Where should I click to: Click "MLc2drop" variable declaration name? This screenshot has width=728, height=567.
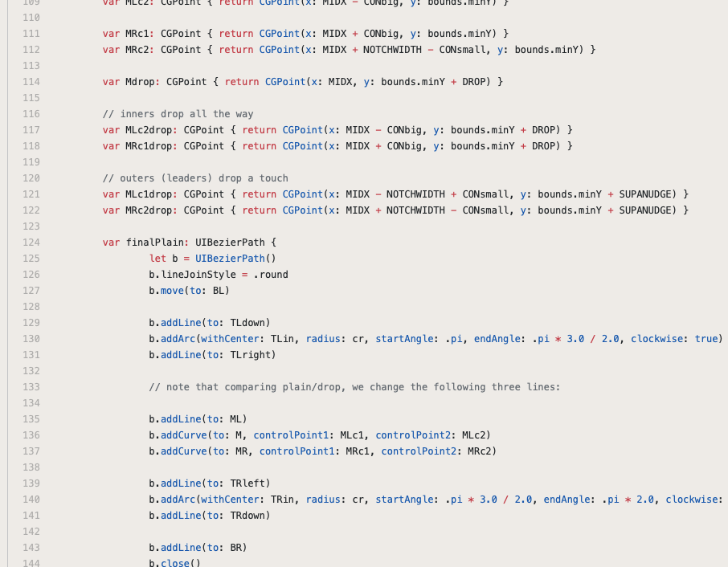(149, 130)
